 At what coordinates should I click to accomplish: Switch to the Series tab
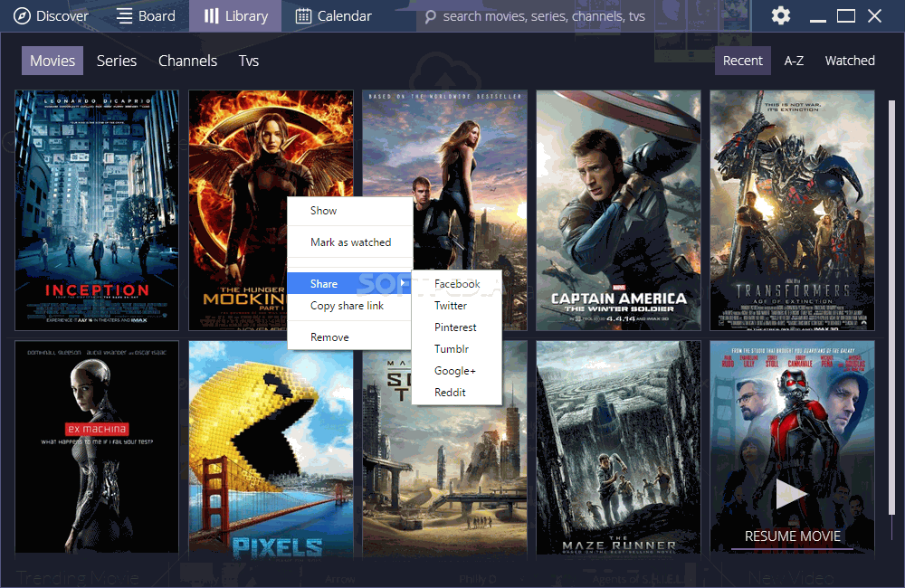[117, 61]
